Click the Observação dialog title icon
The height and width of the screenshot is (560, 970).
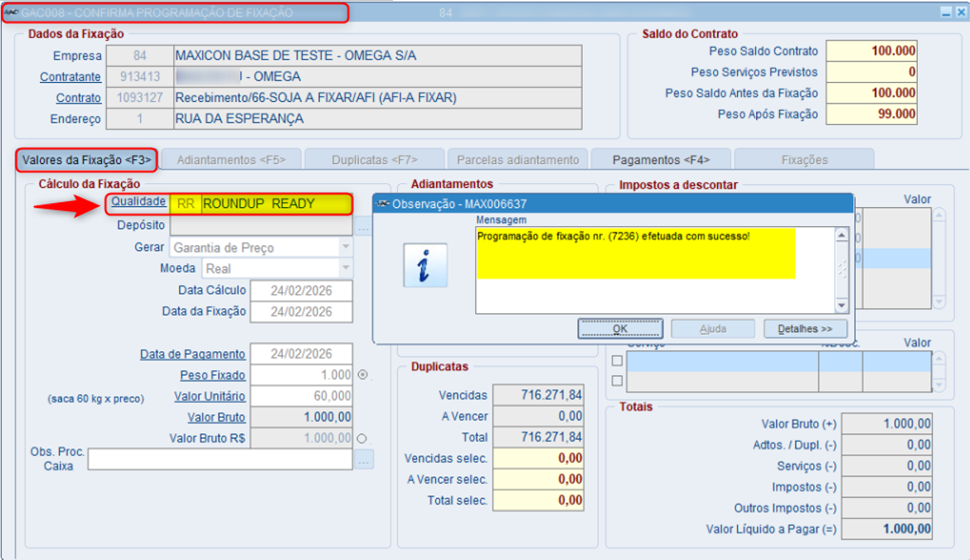click(x=384, y=204)
